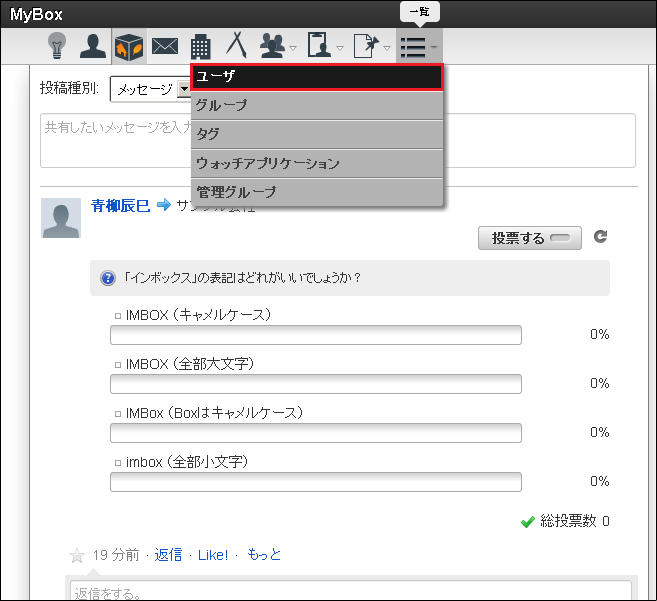Select the MyBox cube icon
The image size is (657, 601).
[x=129, y=47]
